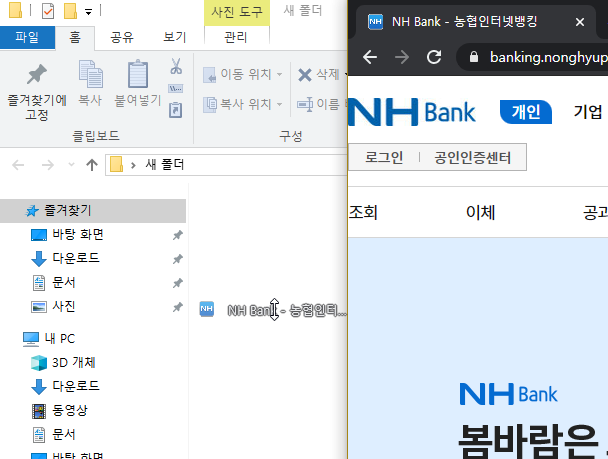Open the Transfer (이체) menu
Image resolution: width=608 pixels, height=459 pixels.
(x=481, y=212)
